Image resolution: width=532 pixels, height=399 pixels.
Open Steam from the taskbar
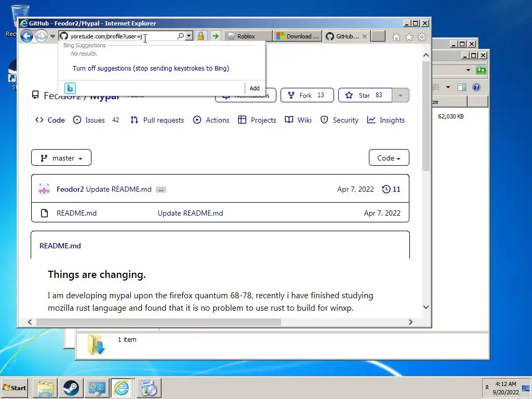click(71, 388)
